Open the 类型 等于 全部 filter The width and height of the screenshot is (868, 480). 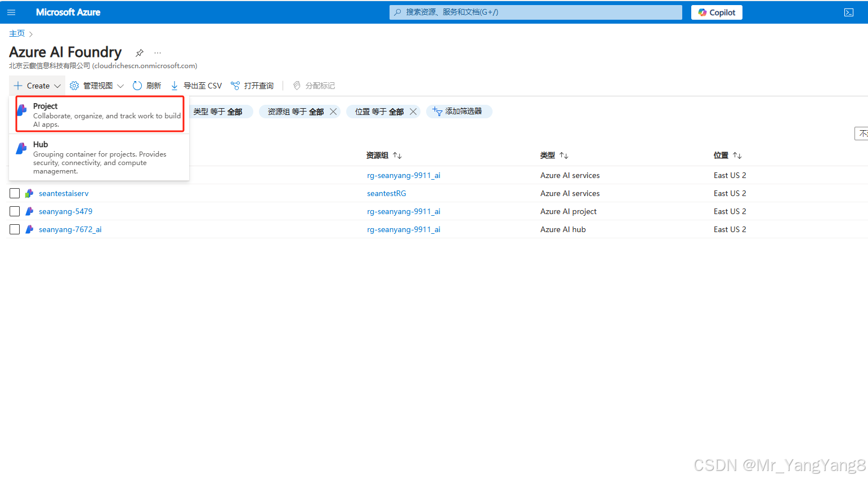coord(218,112)
